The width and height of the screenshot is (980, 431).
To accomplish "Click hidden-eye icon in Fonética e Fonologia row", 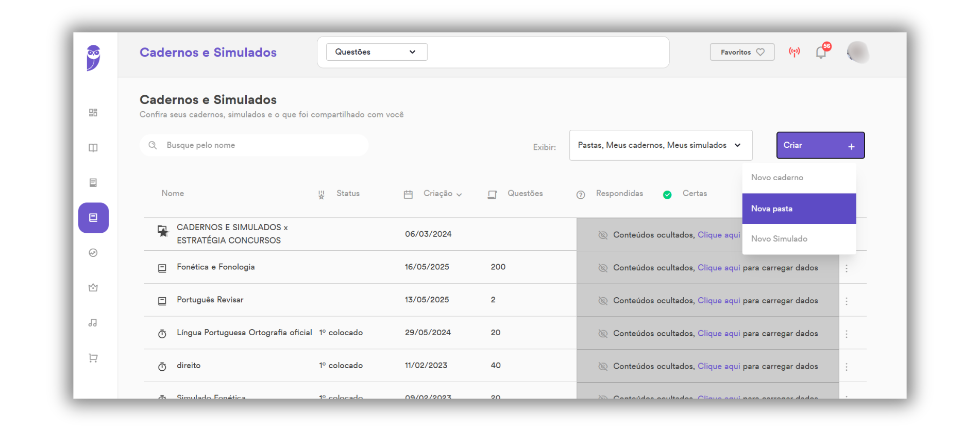I will point(603,268).
